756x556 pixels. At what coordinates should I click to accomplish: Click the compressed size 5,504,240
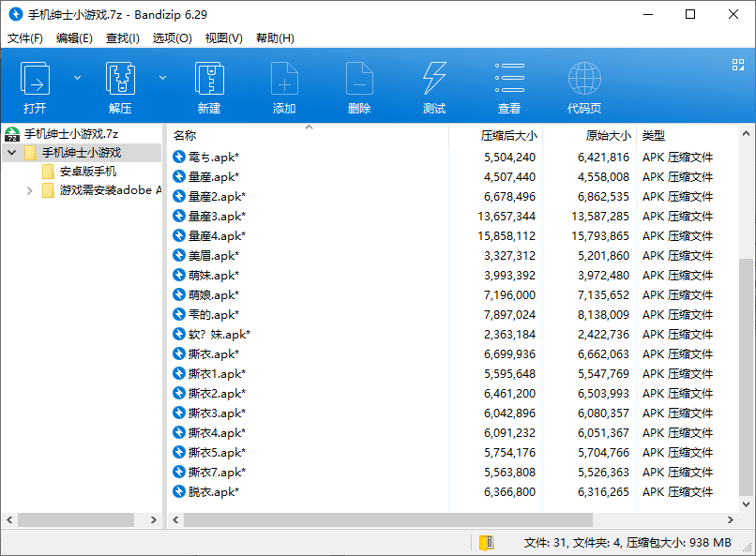click(509, 158)
